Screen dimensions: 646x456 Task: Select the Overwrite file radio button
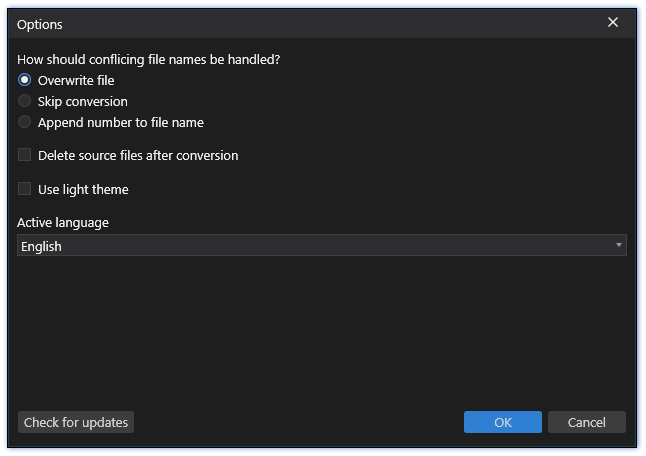click(25, 80)
